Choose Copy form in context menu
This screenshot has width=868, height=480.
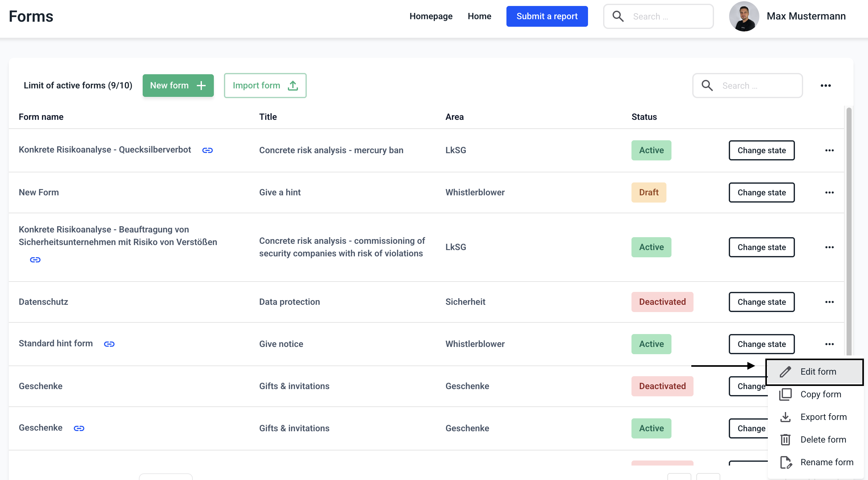pos(820,394)
